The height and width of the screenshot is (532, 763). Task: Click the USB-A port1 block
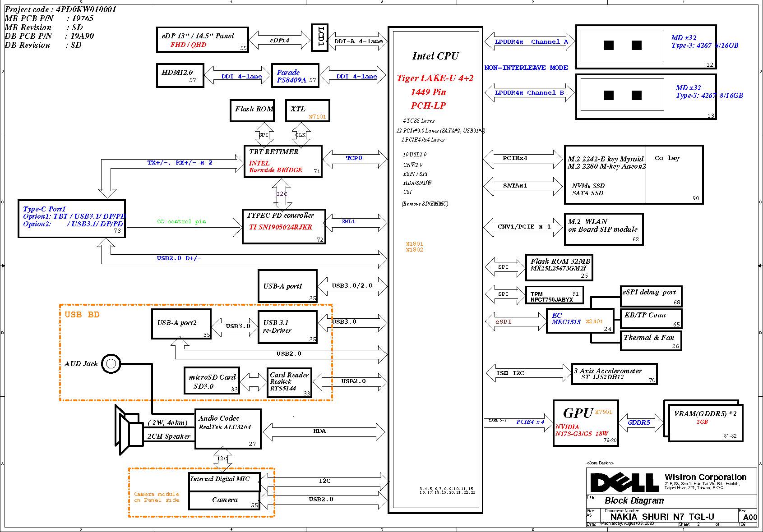tap(287, 286)
